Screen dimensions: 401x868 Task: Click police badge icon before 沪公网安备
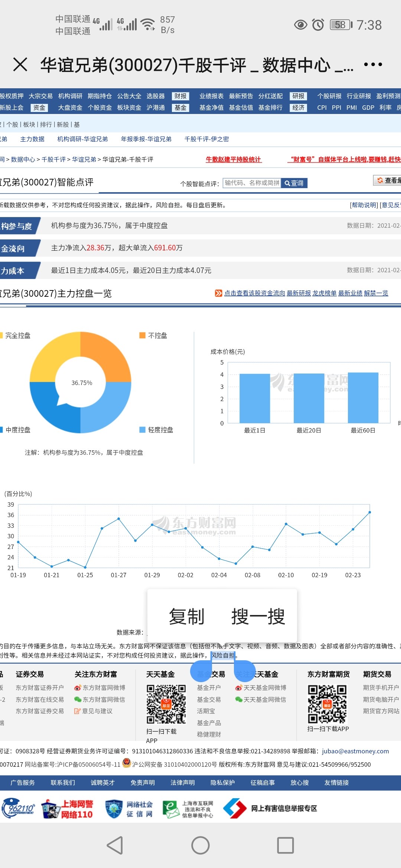127,763
